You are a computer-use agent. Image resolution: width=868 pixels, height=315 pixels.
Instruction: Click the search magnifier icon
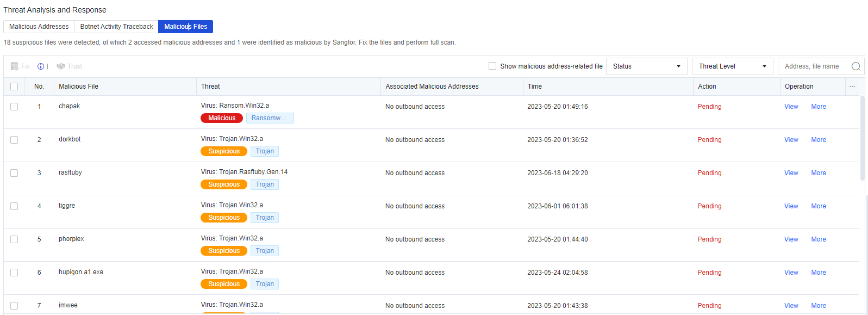(855, 66)
